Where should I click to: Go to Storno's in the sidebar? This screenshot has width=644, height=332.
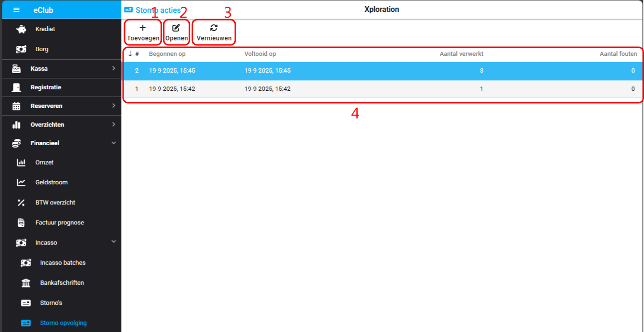click(51, 303)
